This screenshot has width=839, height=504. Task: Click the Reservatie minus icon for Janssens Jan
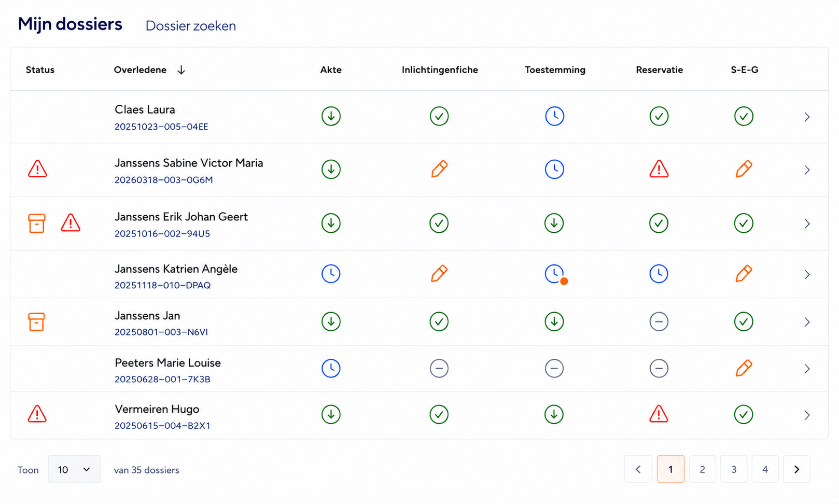659,321
